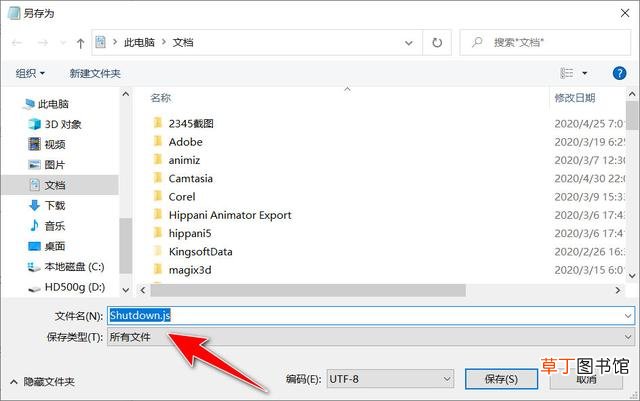Click 文档 in the address path
Screen dimensions: 640x401
coord(183,42)
